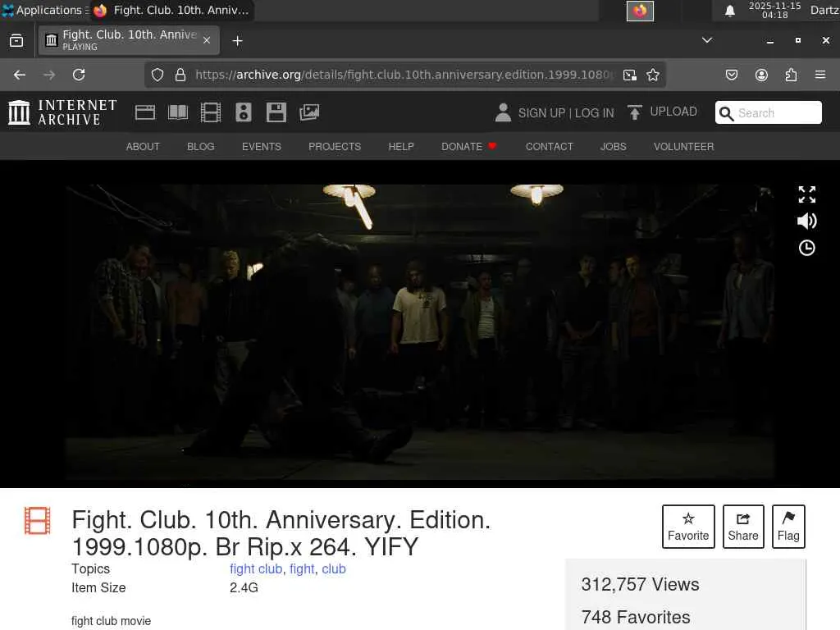Open the JOBS menu item
840x630 pixels.
pos(614,146)
